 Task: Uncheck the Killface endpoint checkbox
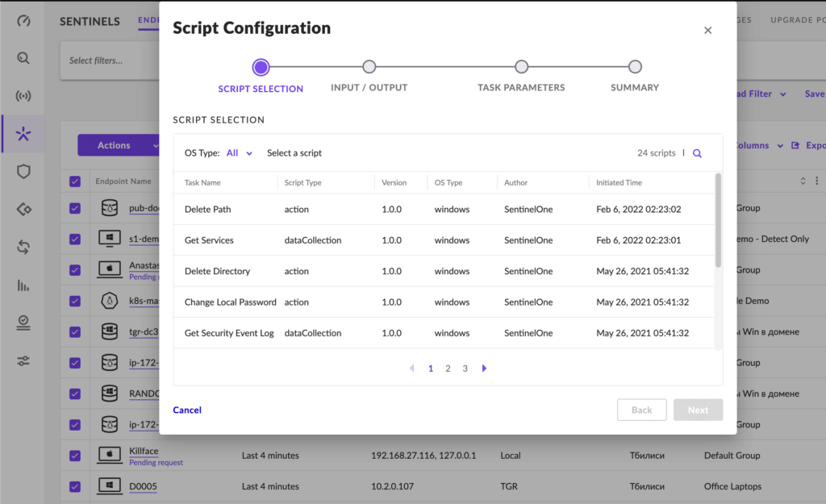[75, 456]
